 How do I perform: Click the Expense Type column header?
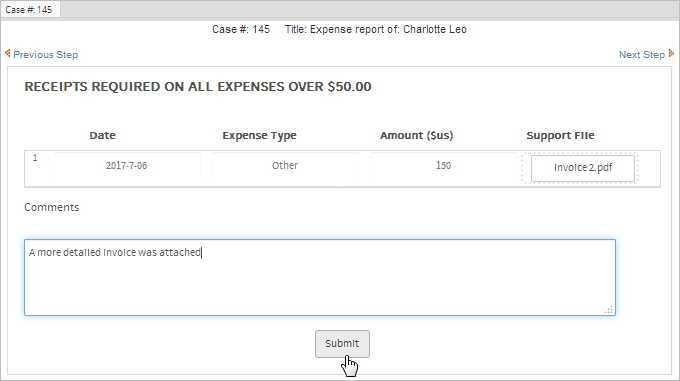click(259, 135)
